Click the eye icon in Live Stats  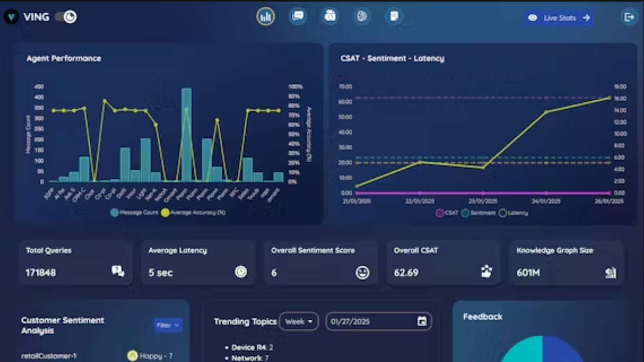533,18
